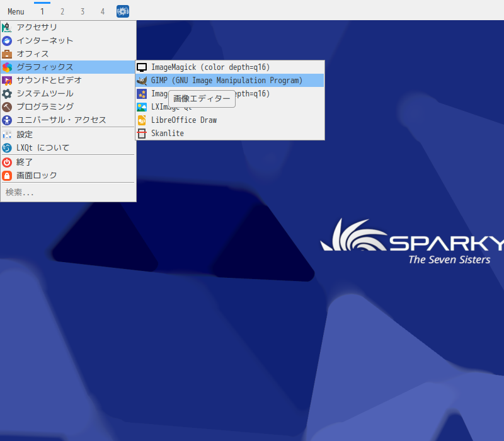Screen dimensions: 504x441
Task: Click the Sparky swirl icon in panel
Action: click(x=123, y=11)
